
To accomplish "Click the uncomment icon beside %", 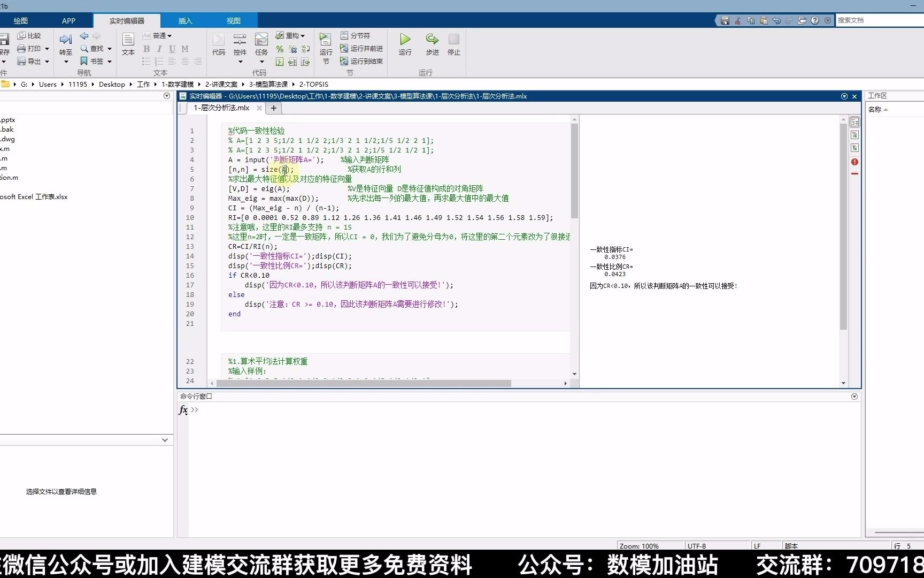I will coord(292,49).
